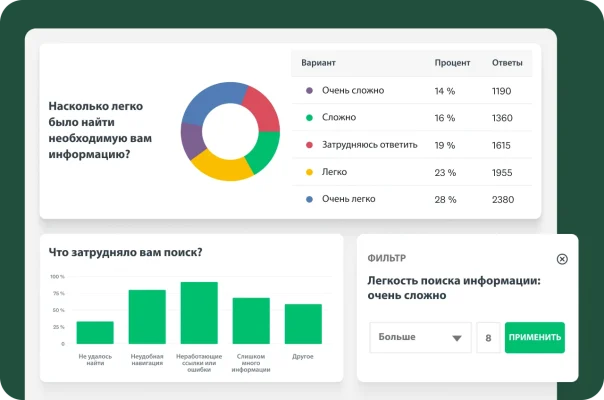
Task: Select the Не удалось найти bar
Action: coord(95,333)
